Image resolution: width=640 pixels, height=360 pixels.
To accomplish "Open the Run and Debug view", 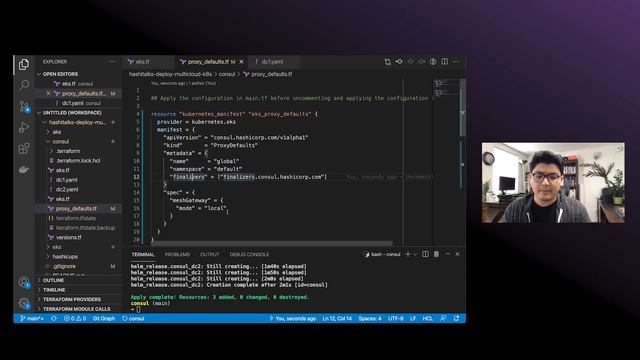I will pyautogui.click(x=24, y=127).
